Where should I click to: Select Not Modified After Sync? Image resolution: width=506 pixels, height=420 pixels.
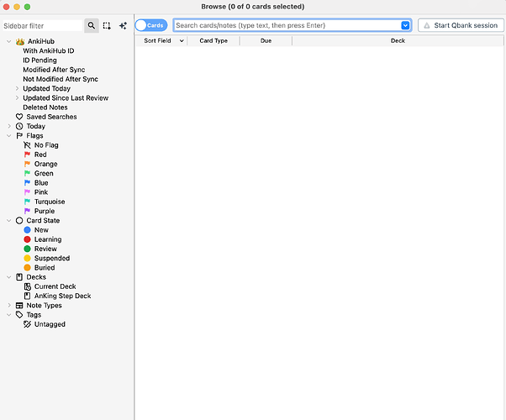(61, 79)
